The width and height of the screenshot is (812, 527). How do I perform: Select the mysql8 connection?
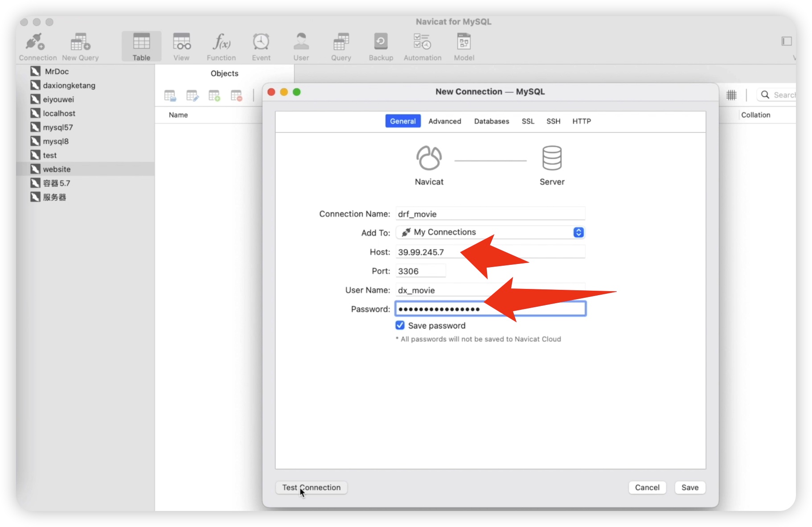(85, 141)
